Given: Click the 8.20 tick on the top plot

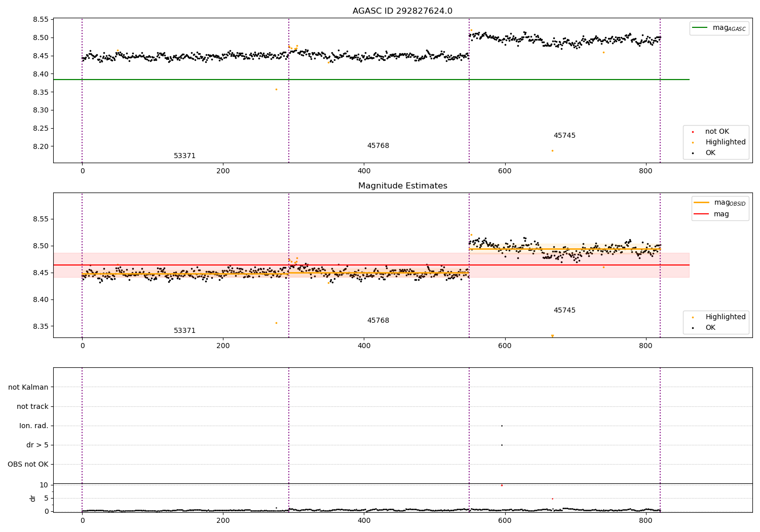Looking at the screenshot, I should pyautogui.click(x=41, y=146).
